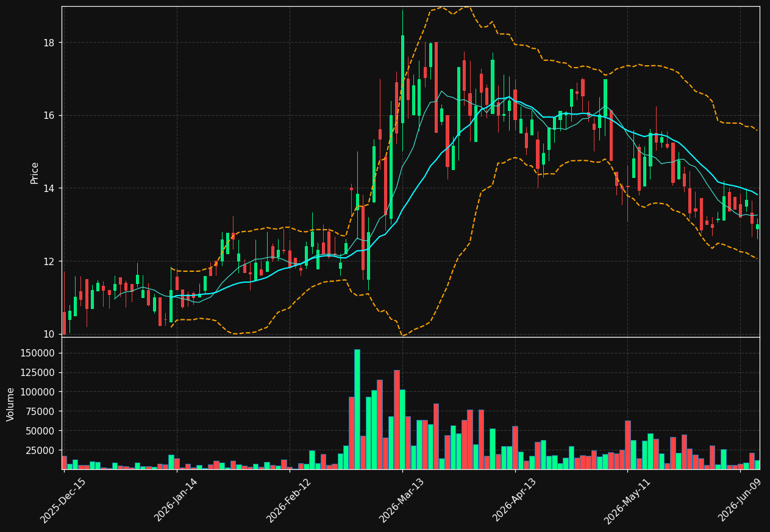Click the volume tick label "50000"
This screenshot has height=532, width=770.
point(40,431)
